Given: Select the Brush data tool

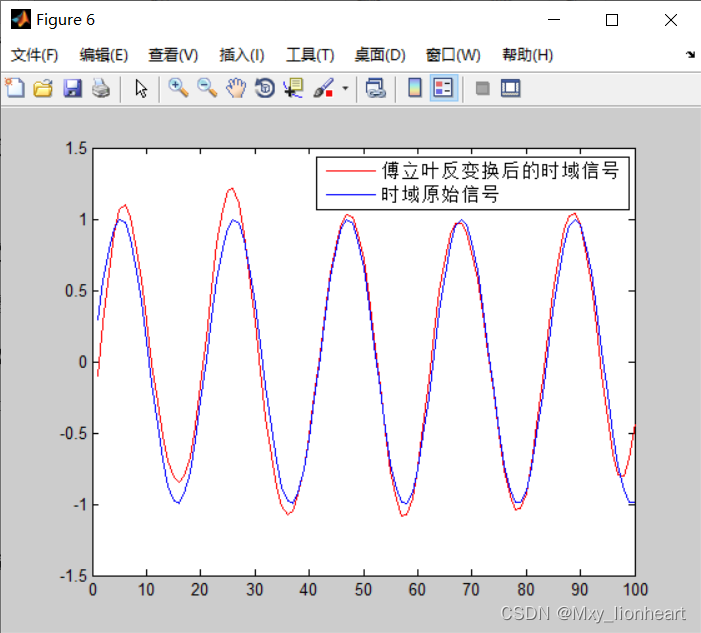Looking at the screenshot, I should 324,88.
